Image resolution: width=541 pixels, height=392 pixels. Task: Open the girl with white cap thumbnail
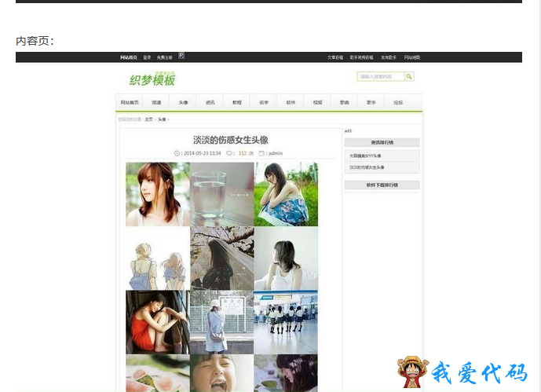[222, 322]
